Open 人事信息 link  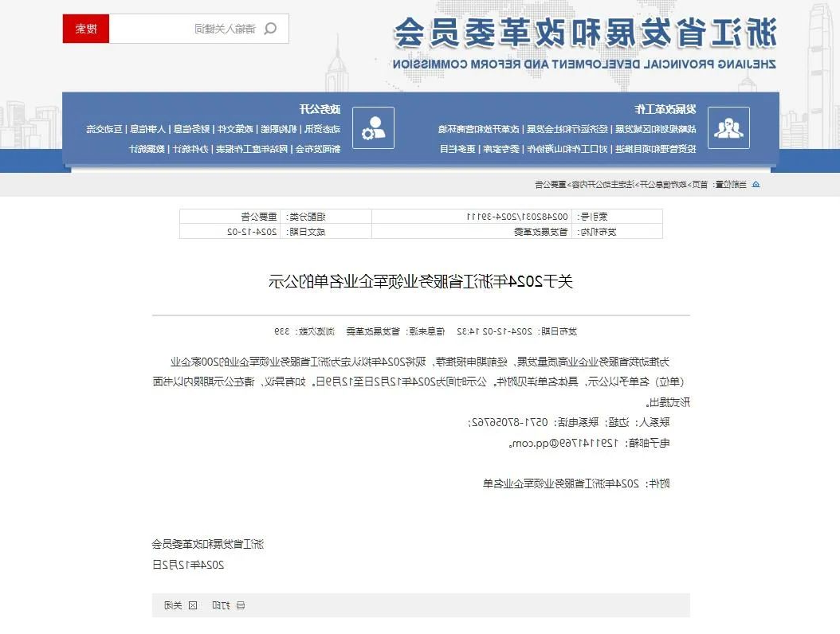pyautogui.click(x=148, y=129)
